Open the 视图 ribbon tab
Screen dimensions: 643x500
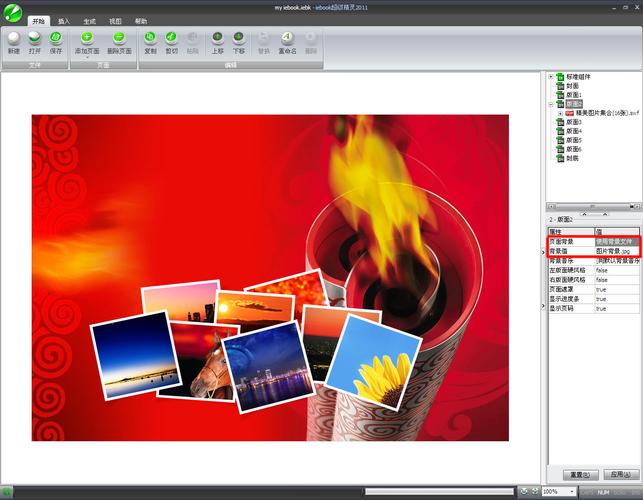(115, 20)
